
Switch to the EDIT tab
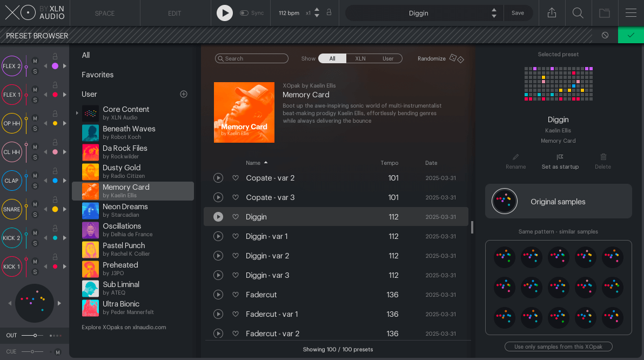175,12
